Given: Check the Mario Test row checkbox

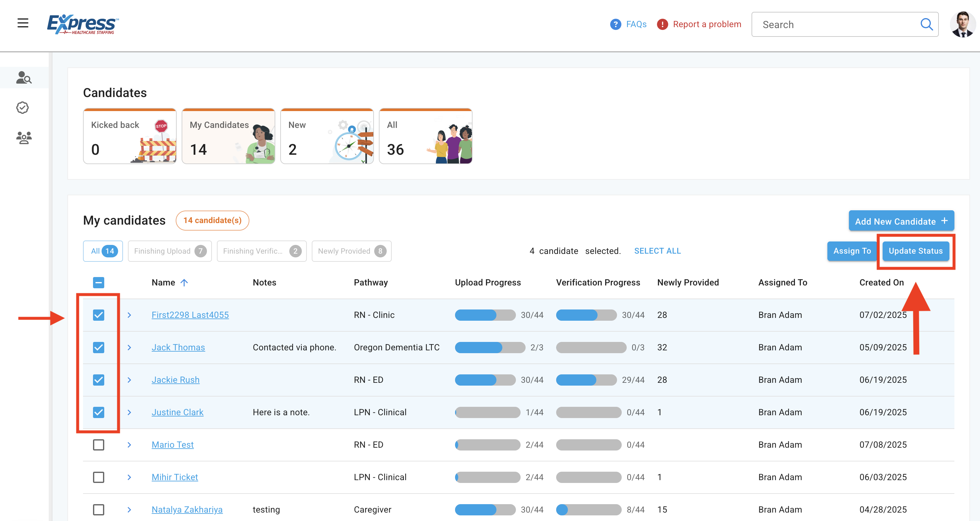Looking at the screenshot, I should pos(99,445).
